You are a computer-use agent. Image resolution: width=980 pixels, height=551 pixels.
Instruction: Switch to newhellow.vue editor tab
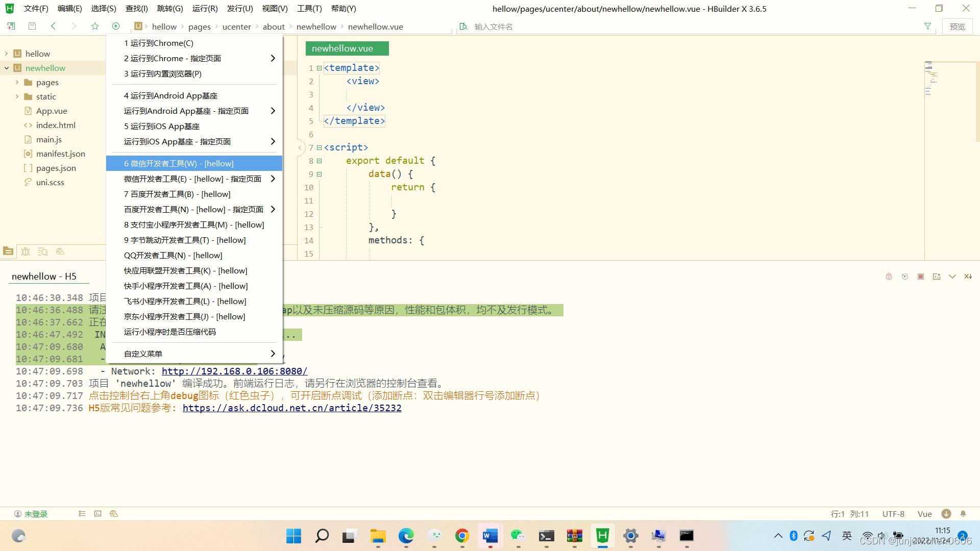pos(347,48)
